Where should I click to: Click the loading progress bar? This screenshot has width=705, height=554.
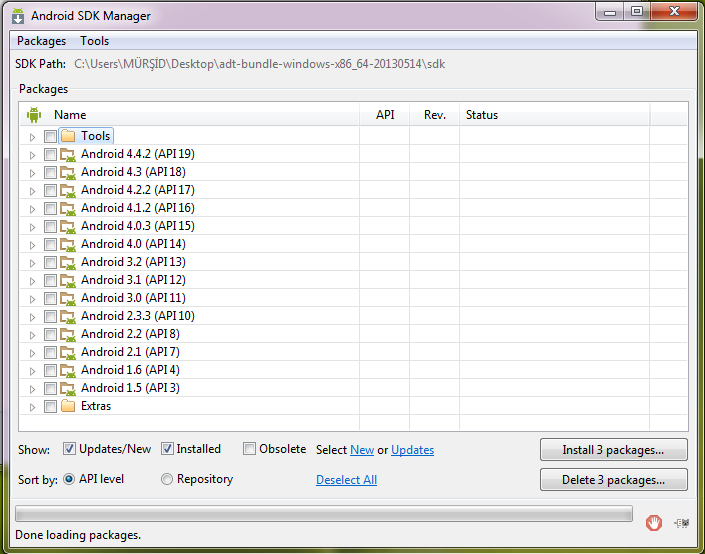click(x=324, y=514)
